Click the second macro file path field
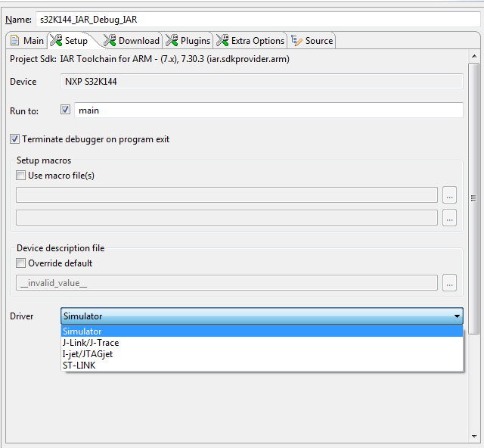The width and height of the screenshot is (484, 448). (x=227, y=218)
